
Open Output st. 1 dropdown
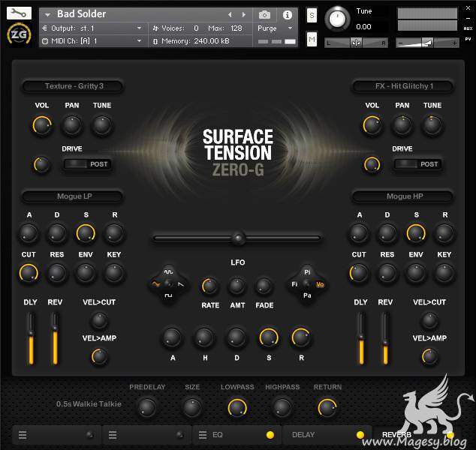click(93, 28)
